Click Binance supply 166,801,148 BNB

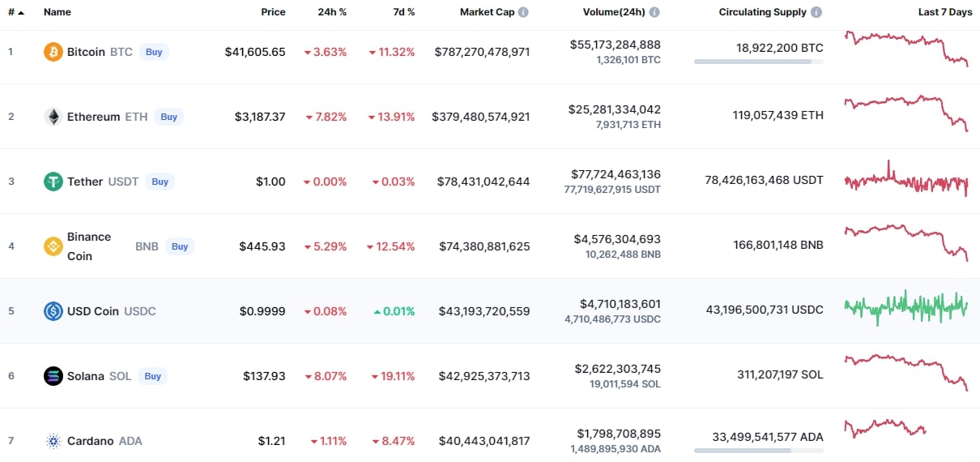pyautogui.click(x=778, y=245)
